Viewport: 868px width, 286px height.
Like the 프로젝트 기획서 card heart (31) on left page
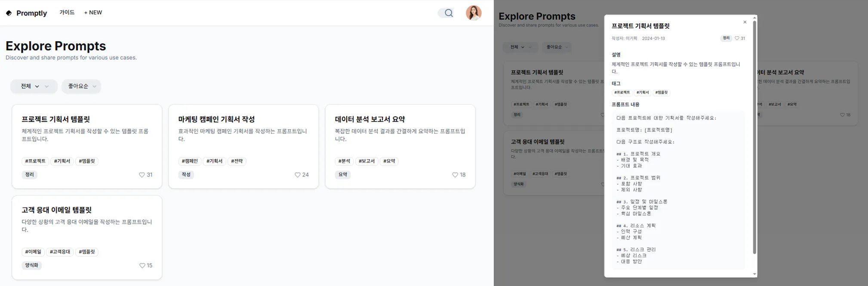click(x=142, y=175)
